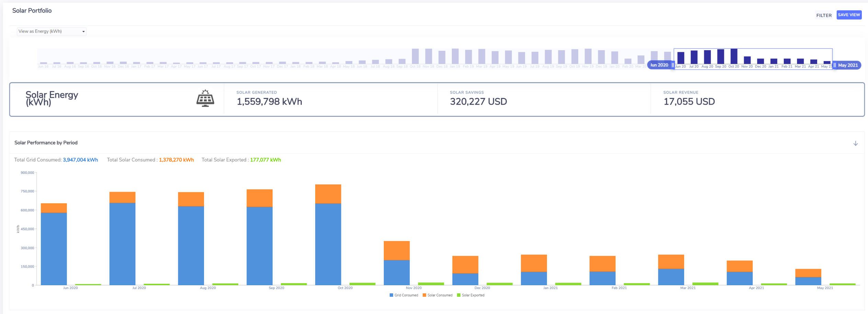
Task: Open the FILTER panel
Action: tap(824, 15)
